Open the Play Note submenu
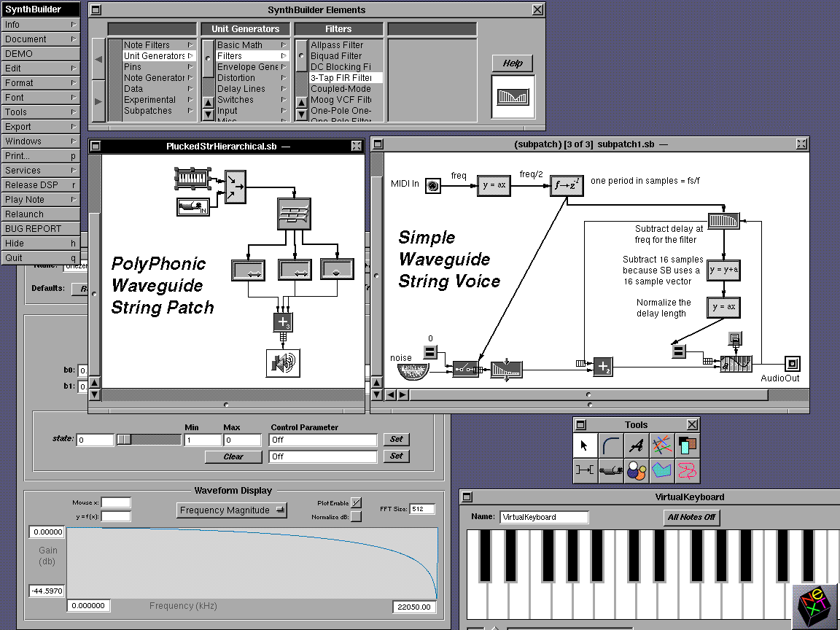 pos(40,199)
